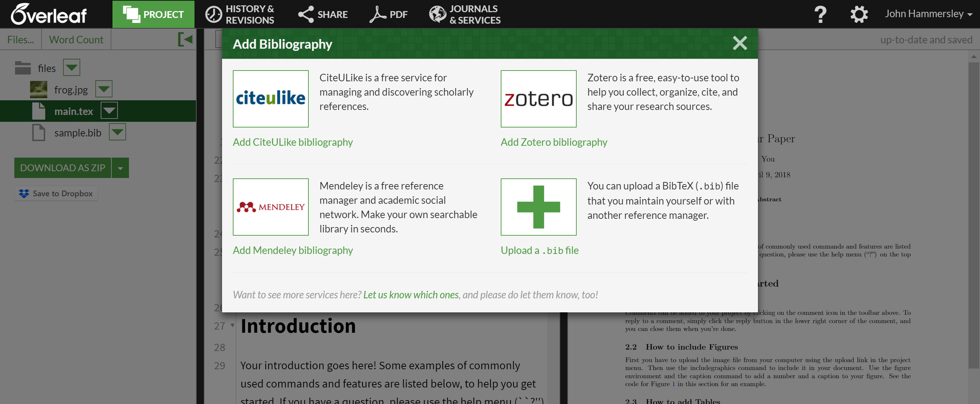980x404 pixels.
Task: Close the Add Bibliography dialog
Action: [x=740, y=43]
